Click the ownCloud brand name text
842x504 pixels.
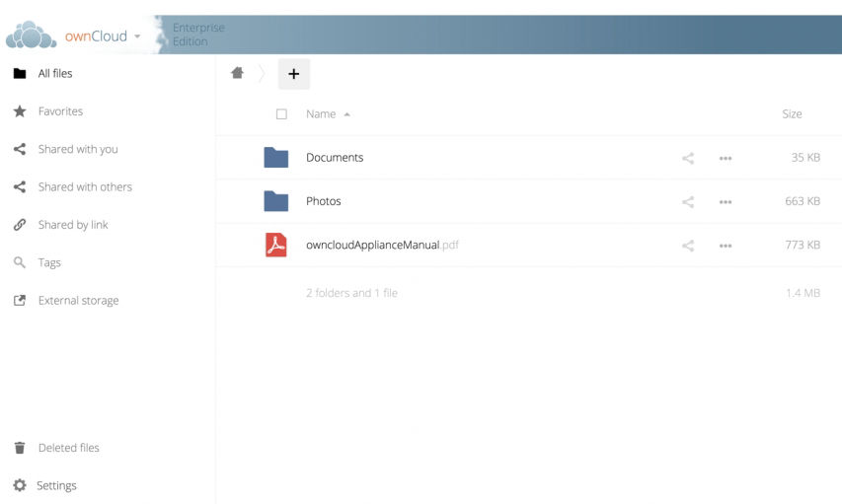[x=96, y=36]
